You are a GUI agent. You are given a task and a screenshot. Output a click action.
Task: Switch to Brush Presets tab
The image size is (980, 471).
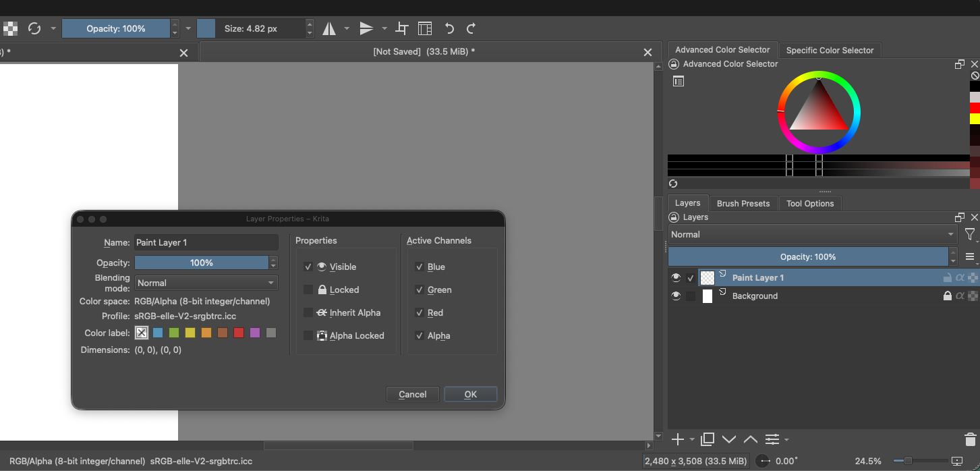point(743,203)
